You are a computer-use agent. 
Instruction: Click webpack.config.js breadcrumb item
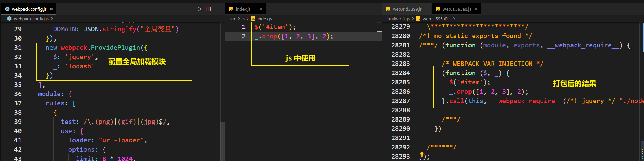[31, 19]
